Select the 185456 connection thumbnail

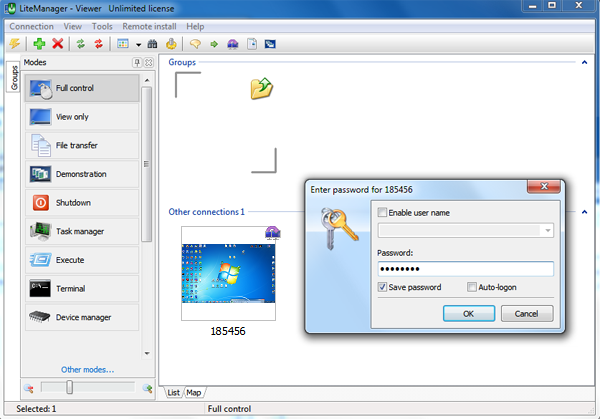pyautogui.click(x=228, y=273)
